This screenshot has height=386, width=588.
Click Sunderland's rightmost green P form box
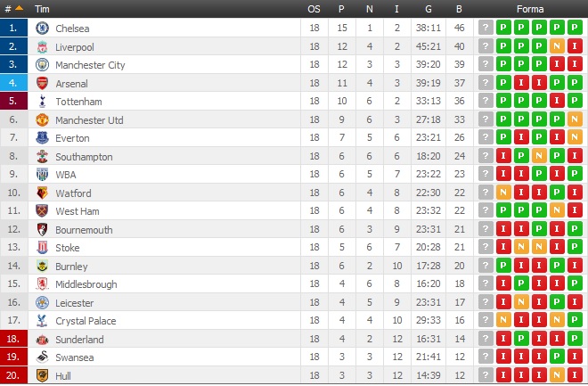click(x=575, y=339)
